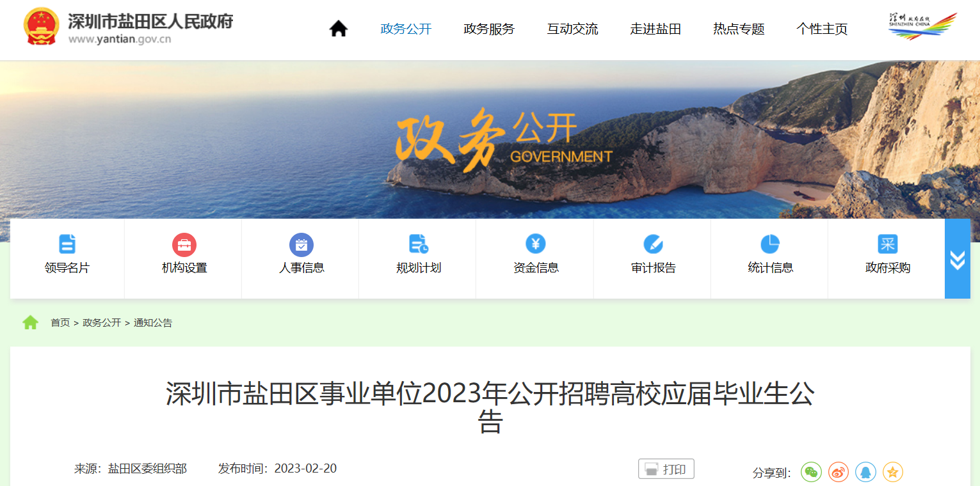Screen dimensions: 980x486
Task: Open the 规划计划 icon
Action: [x=419, y=244]
